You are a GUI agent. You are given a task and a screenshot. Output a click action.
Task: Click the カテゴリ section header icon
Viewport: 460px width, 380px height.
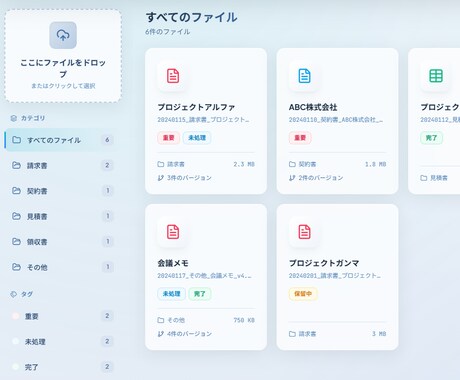click(14, 118)
